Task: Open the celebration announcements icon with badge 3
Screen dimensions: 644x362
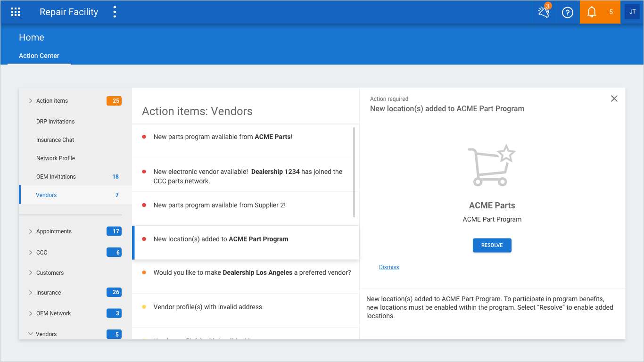Action: coord(544,12)
